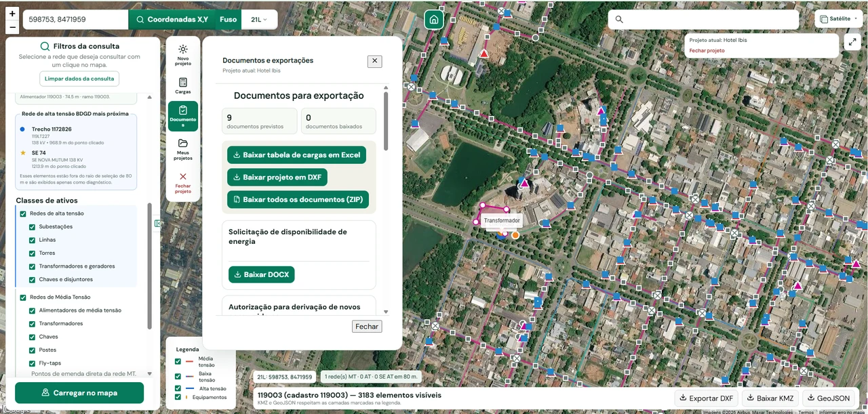The height and width of the screenshot is (414, 868).
Task: Toggle the Linhas checkbox
Action: point(32,240)
